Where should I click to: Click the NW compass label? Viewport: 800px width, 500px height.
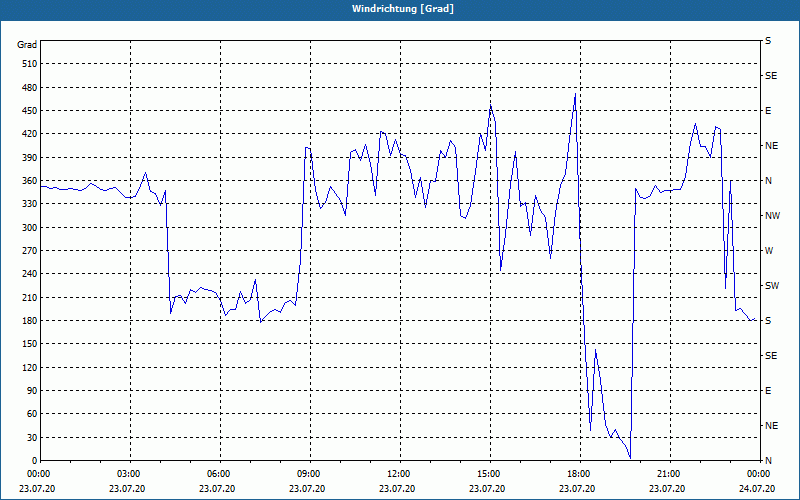pyautogui.click(x=773, y=216)
